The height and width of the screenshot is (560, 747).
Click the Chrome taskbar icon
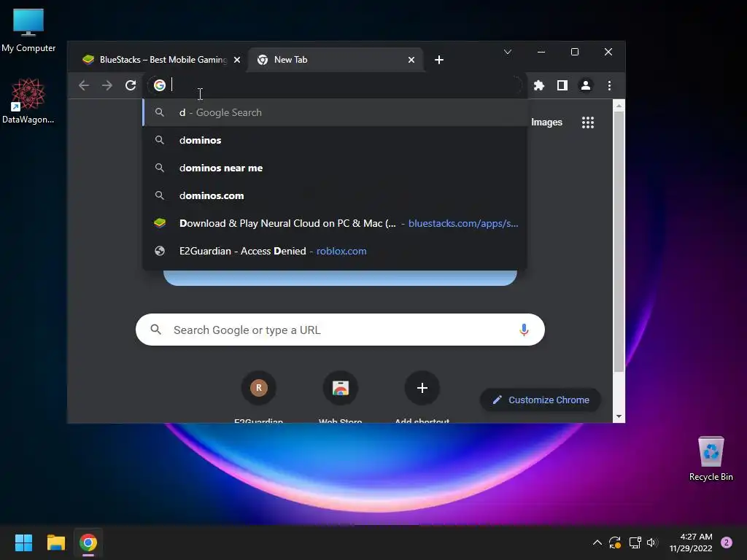(x=88, y=542)
